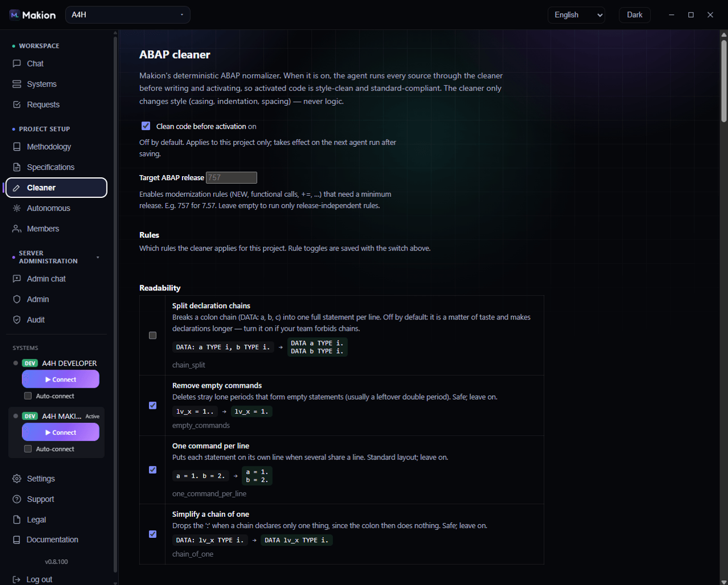
Task: Click the Makion logo icon
Action: click(x=14, y=15)
